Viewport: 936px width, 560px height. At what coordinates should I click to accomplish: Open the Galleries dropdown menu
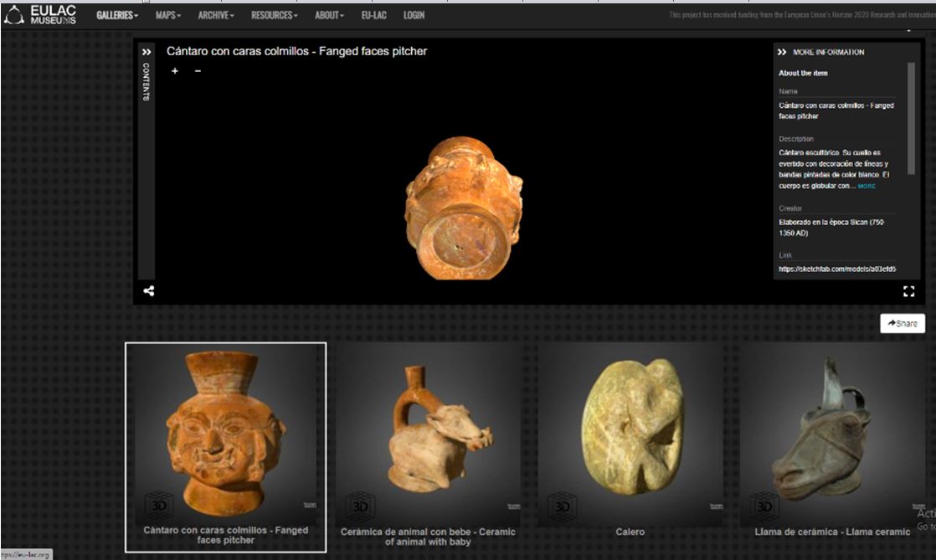117,15
